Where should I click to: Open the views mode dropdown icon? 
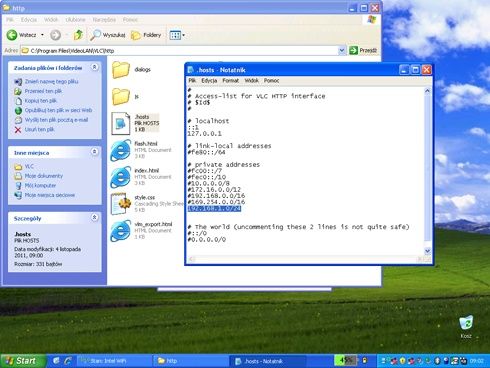[177, 35]
